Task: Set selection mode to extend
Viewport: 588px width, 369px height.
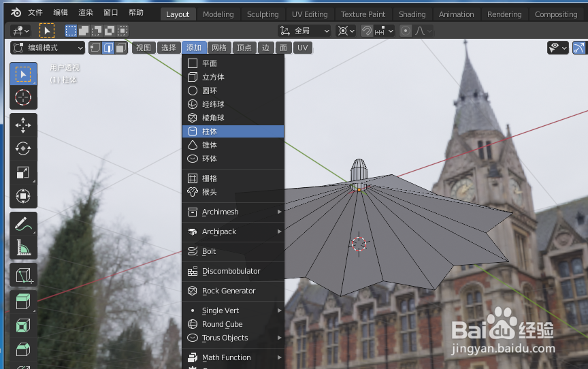Action: 84,31
